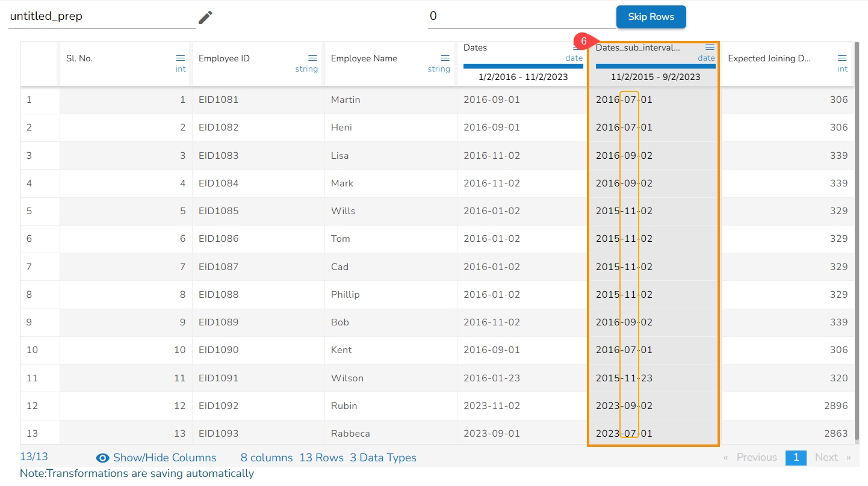The image size is (868, 486).
Task: Open Dates_sub_interval column menu icon
Action: coord(710,48)
